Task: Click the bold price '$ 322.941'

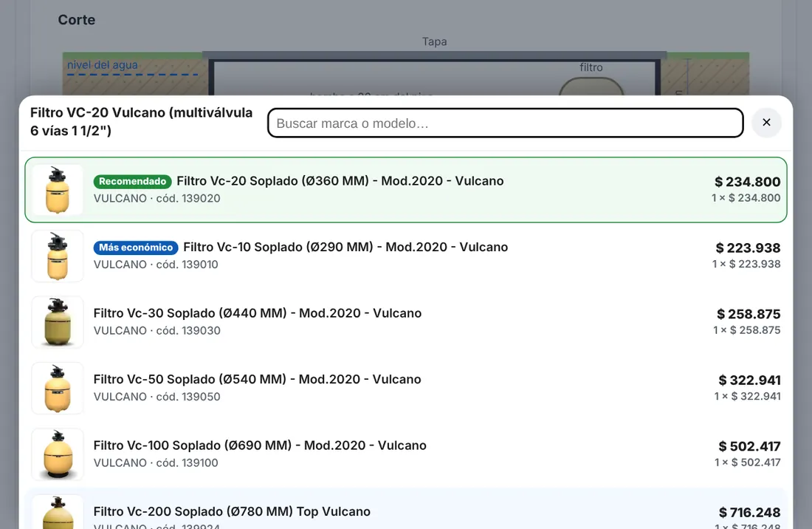Action: coord(749,380)
